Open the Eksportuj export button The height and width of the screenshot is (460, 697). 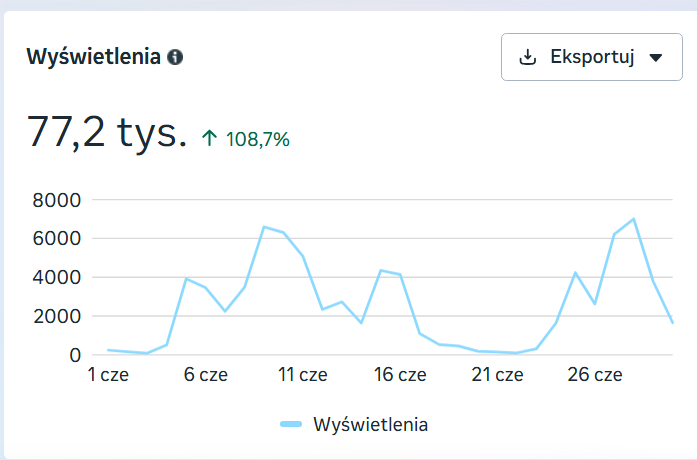[x=592, y=57]
